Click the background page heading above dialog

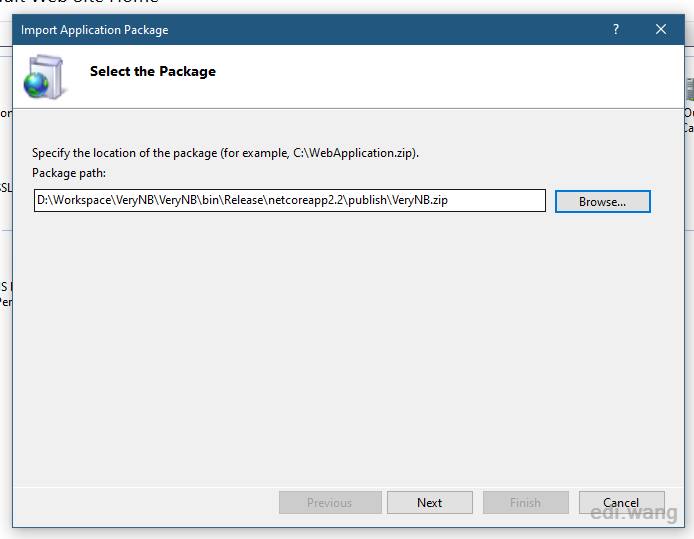point(80,2)
